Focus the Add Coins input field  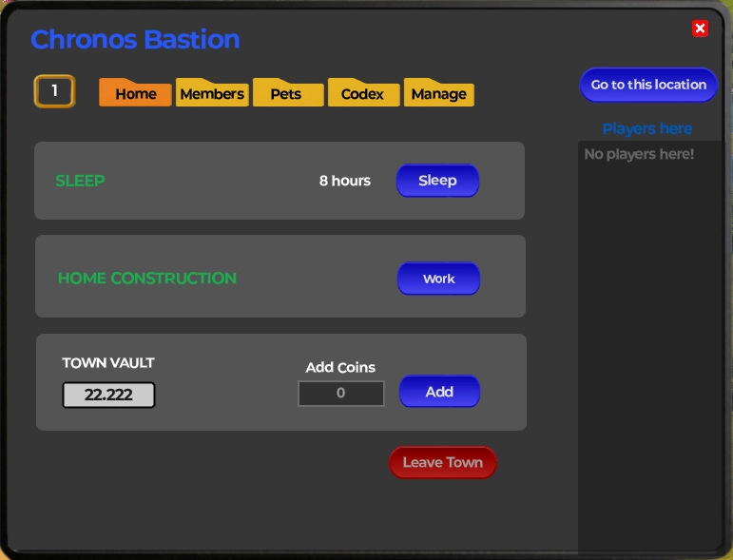tap(341, 393)
